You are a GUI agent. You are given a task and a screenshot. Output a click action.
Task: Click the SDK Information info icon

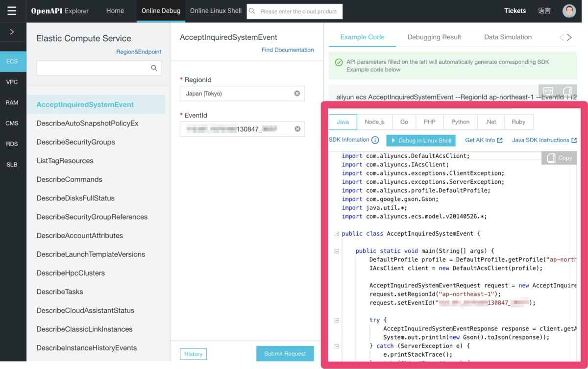(x=375, y=140)
